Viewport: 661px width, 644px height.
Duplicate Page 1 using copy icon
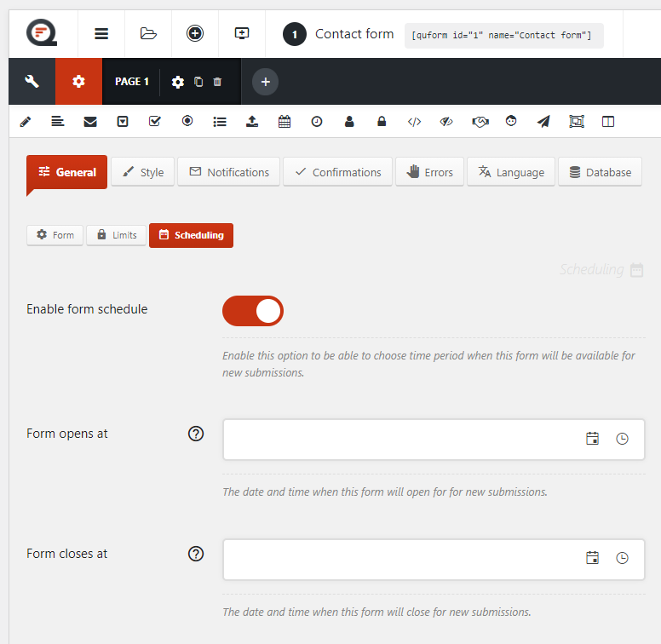click(198, 82)
